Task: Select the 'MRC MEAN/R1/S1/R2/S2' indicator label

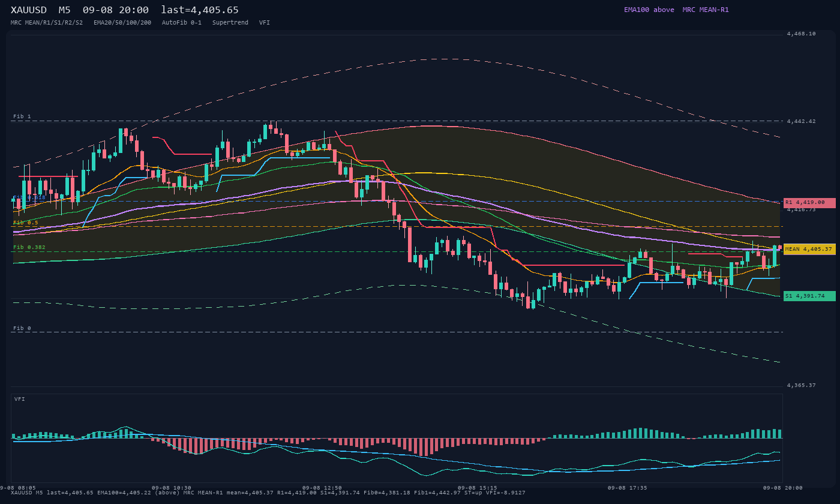Action: coord(47,23)
